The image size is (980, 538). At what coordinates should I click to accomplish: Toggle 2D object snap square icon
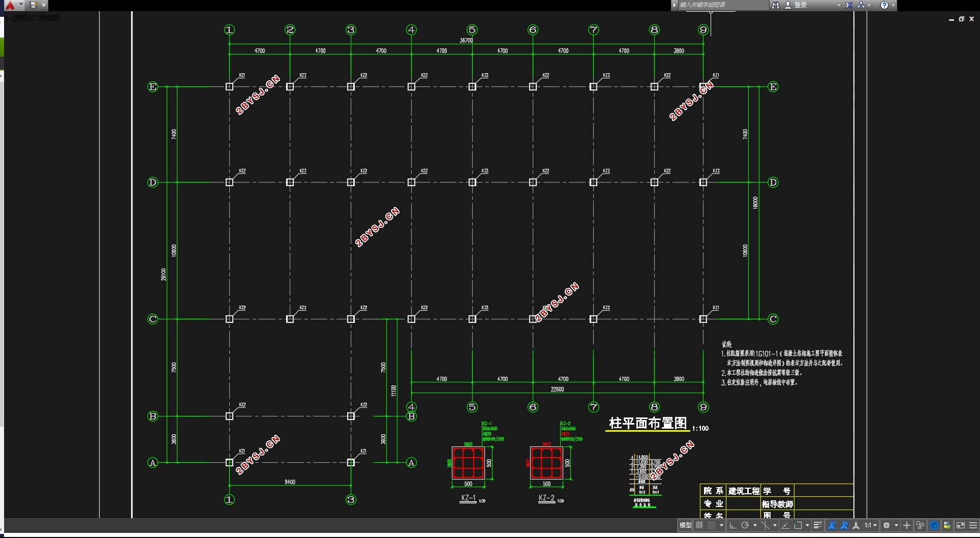[798, 525]
